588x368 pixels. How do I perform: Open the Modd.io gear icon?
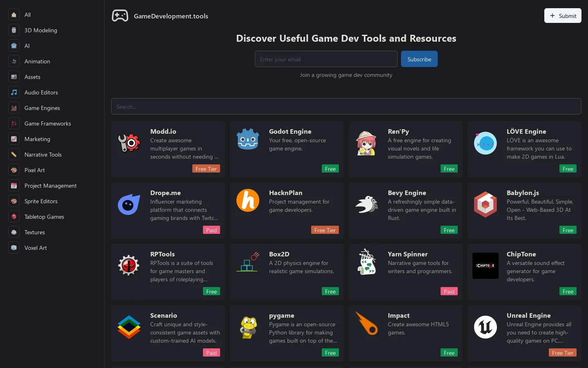[x=129, y=143]
